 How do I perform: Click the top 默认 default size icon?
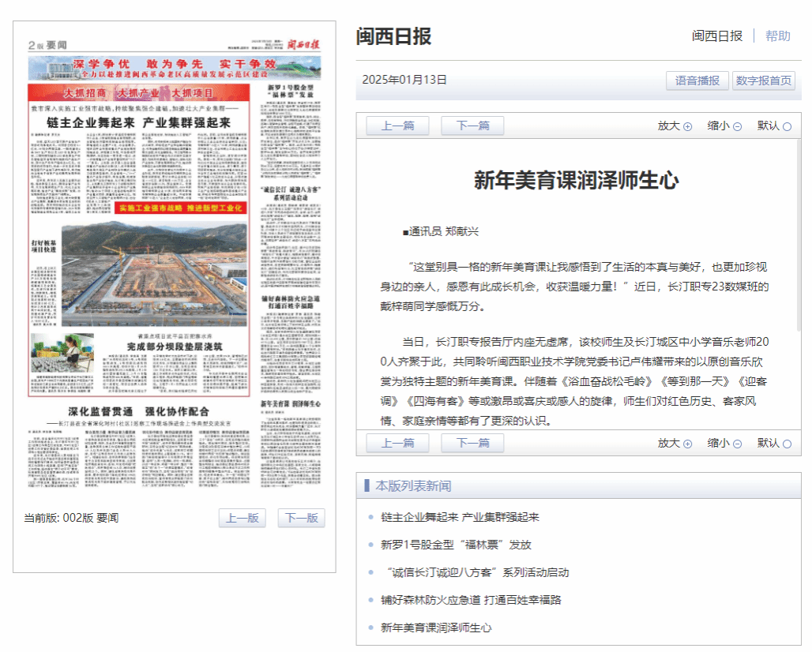(787, 126)
